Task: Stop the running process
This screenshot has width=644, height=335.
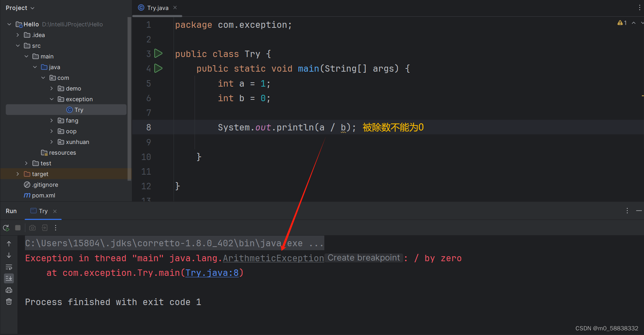Action: [18, 228]
